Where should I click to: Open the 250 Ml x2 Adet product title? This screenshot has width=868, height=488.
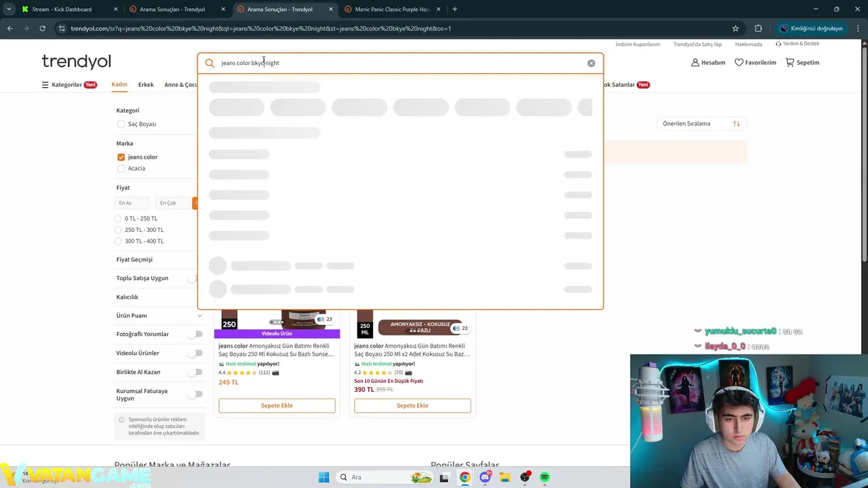pos(412,350)
